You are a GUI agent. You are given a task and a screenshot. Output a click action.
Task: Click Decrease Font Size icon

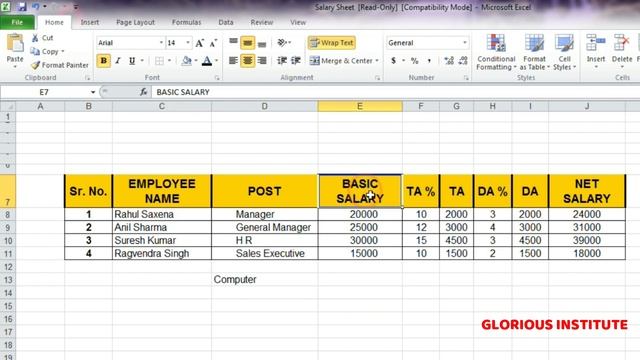[x=213, y=43]
